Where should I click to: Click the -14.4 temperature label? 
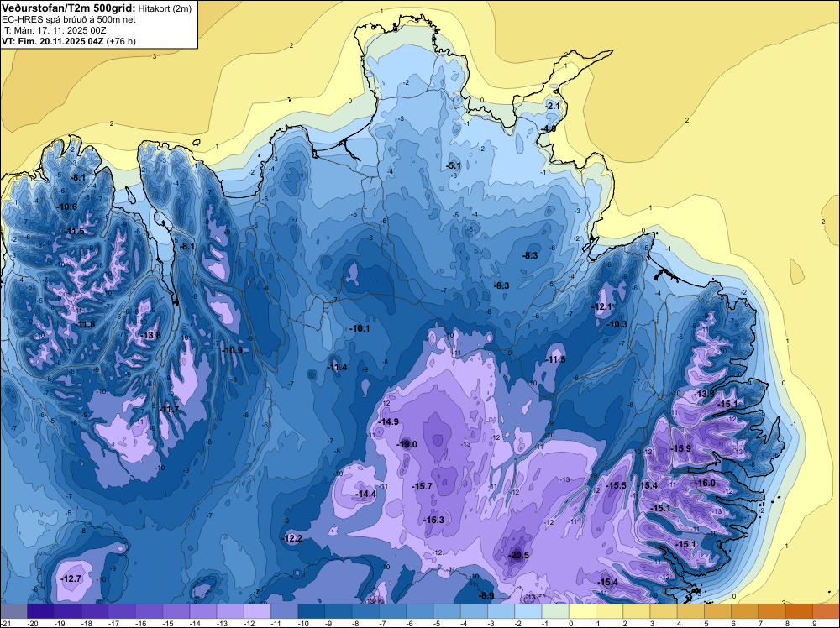[365, 495]
